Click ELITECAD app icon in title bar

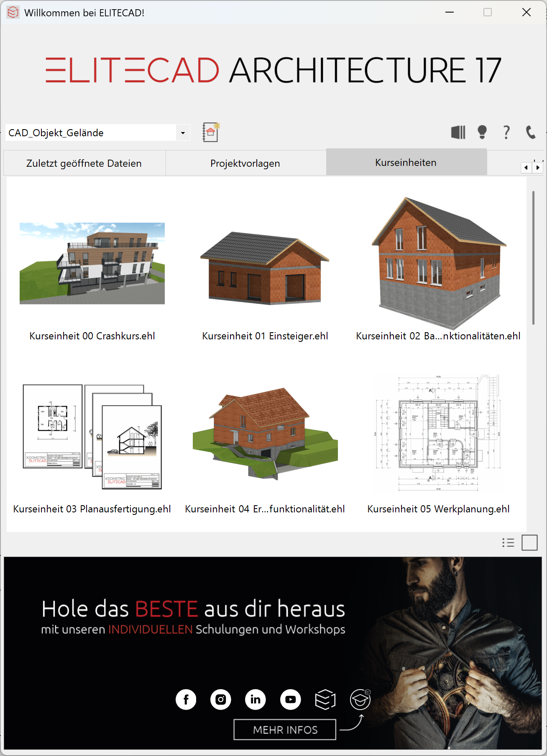(x=13, y=13)
